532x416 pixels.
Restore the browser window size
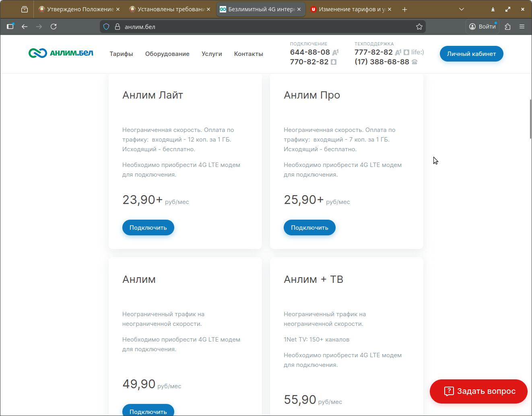(x=508, y=9)
